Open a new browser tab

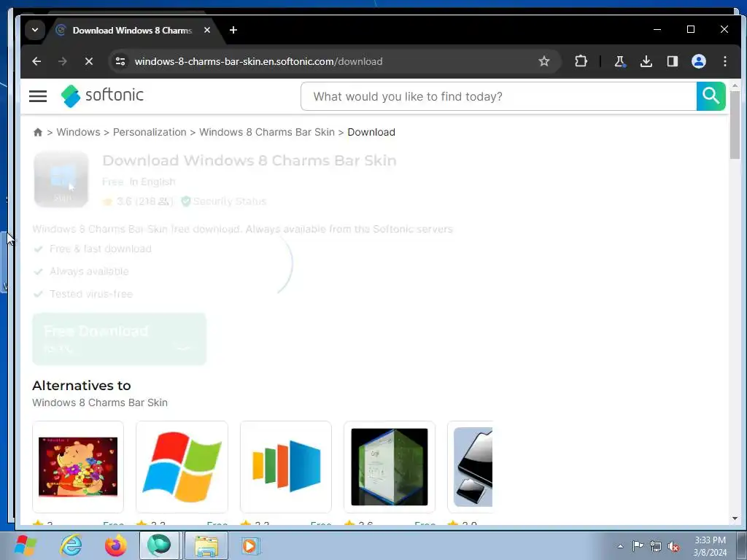click(233, 30)
